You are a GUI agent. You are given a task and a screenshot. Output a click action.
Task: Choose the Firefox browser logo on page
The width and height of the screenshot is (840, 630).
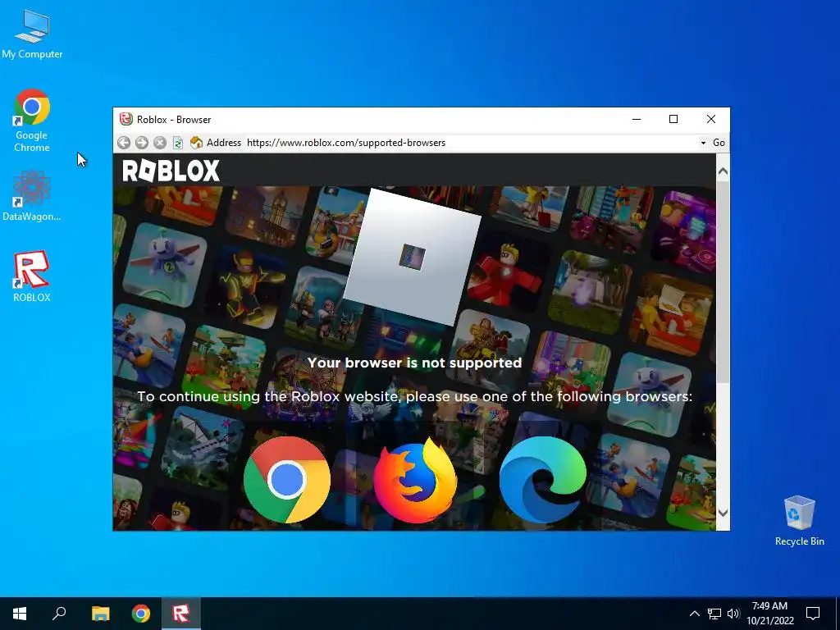pos(415,480)
